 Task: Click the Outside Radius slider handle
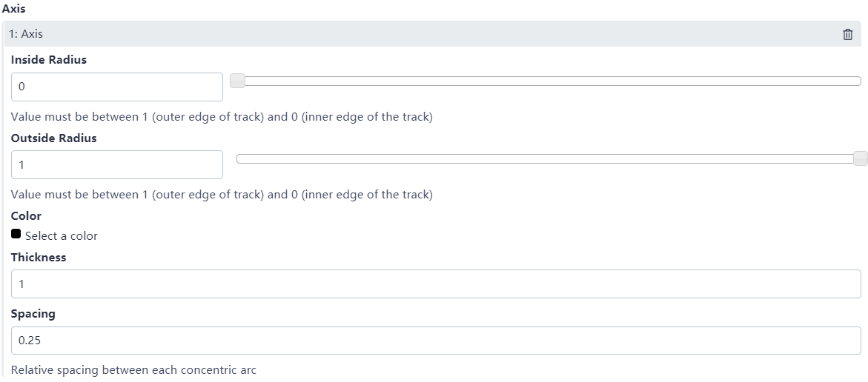pyautogui.click(x=860, y=158)
